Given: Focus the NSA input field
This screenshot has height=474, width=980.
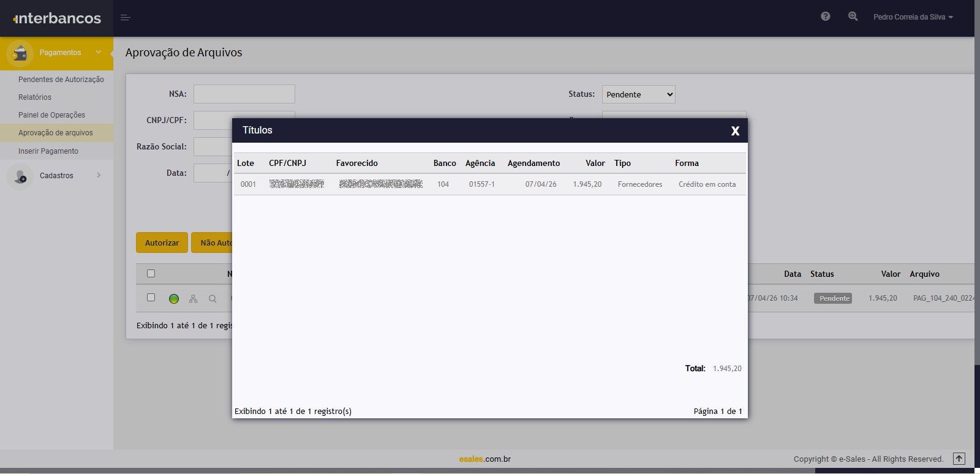Looking at the screenshot, I should [244, 94].
